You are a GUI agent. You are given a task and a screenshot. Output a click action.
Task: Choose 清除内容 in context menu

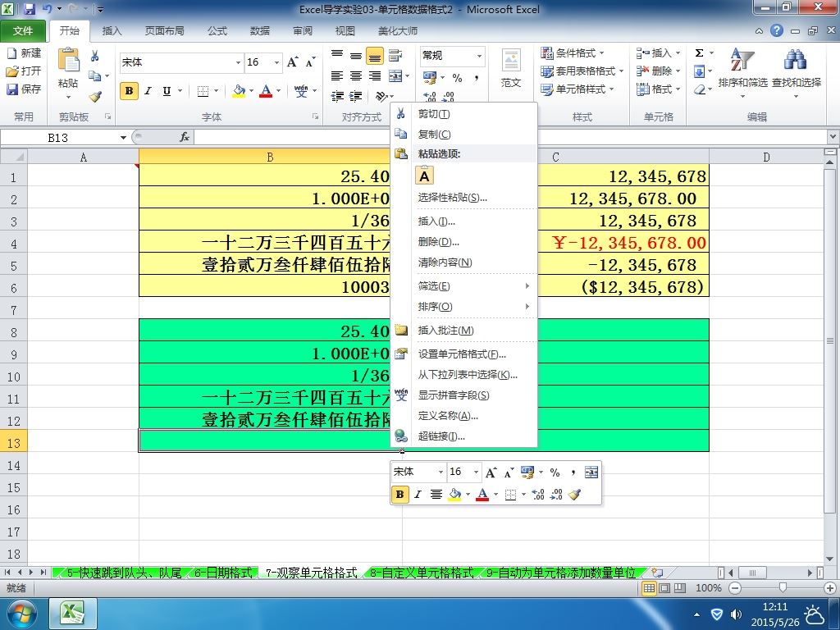point(445,262)
